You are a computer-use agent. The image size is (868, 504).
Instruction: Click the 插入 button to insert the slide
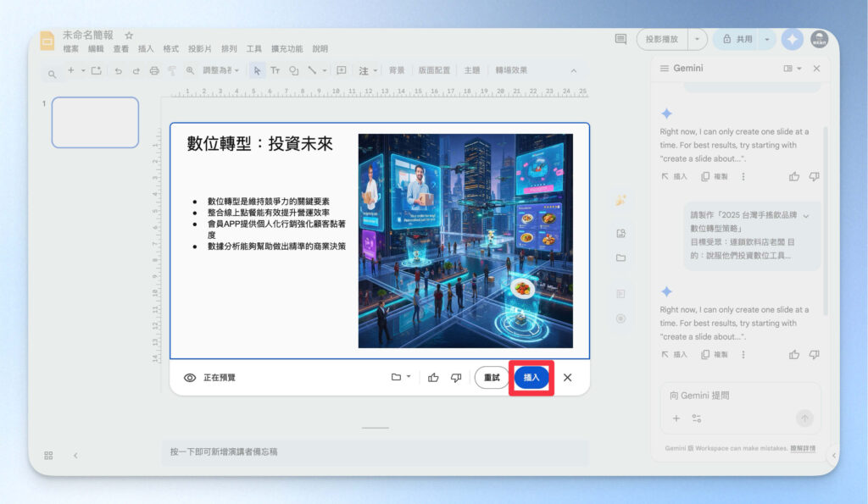coord(531,378)
